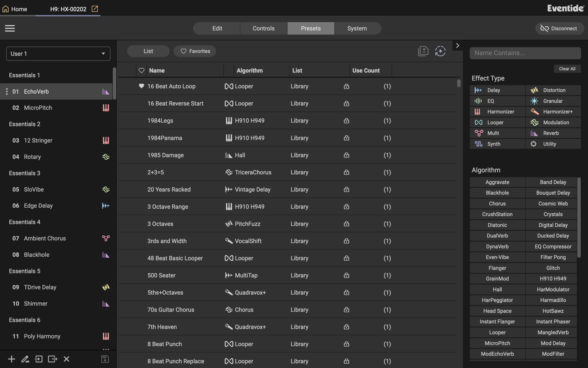Delete using the X icon in bottom toolbar
The height and width of the screenshot is (368, 588).
(66, 359)
